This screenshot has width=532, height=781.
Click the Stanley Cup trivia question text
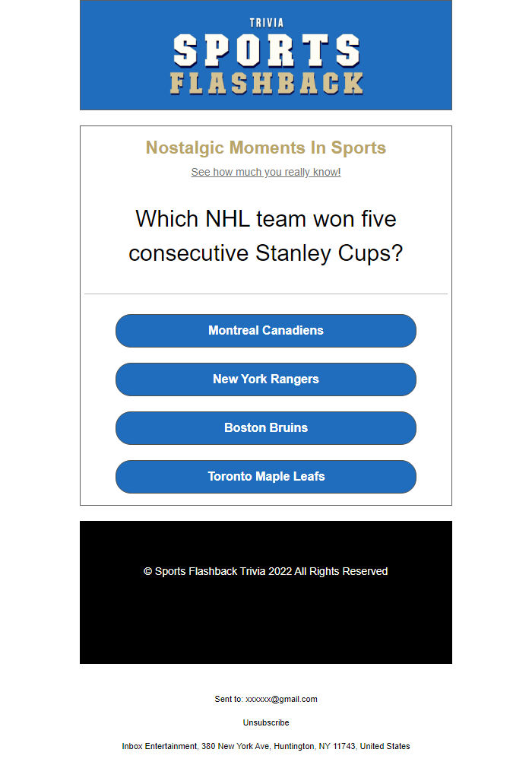265,236
